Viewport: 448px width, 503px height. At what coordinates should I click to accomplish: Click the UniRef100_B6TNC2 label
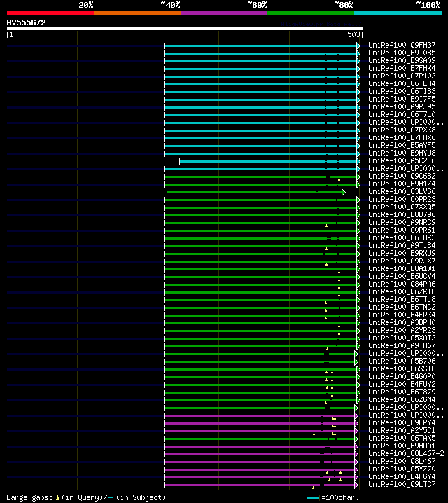402,307
